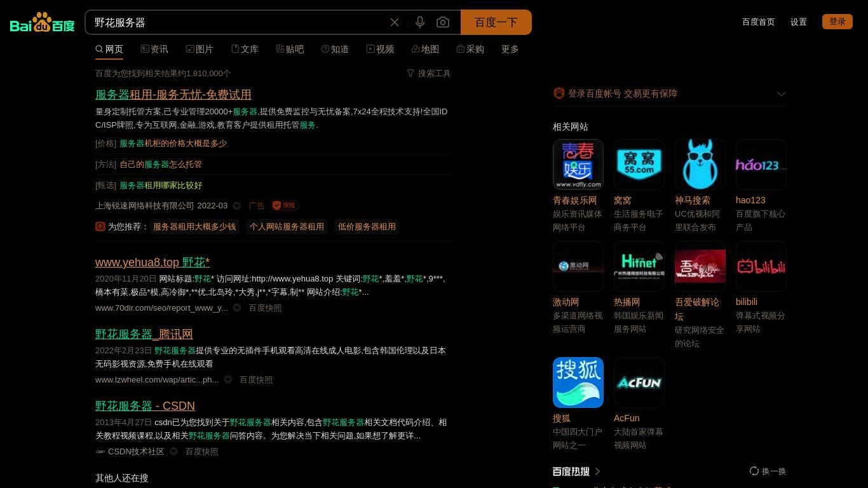Image resolution: width=868 pixels, height=488 pixels.
Task: Open 百度快照 for the lzwheel.com result
Action: [256, 380]
